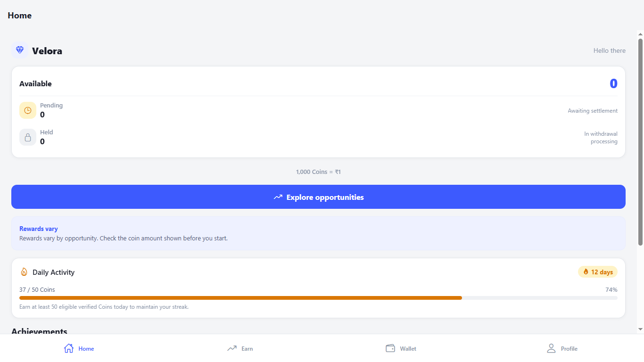Click the vertical scrollbar thumb
Image resolution: width=644 pixels, height=362 pixels.
pyautogui.click(x=640, y=142)
